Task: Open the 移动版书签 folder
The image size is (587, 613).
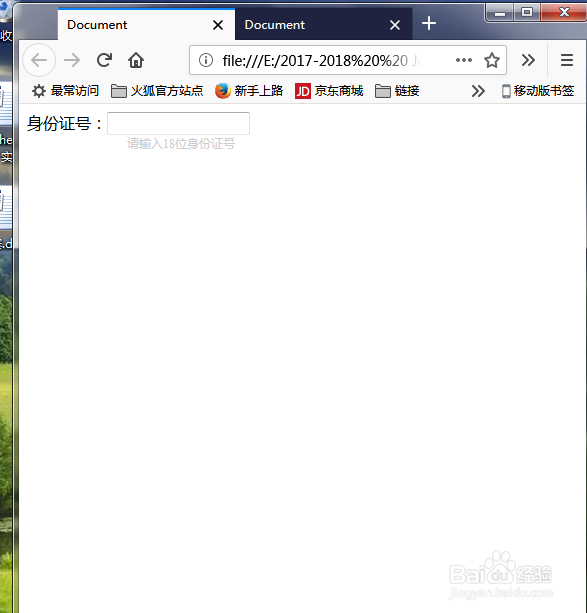Action: (538, 91)
